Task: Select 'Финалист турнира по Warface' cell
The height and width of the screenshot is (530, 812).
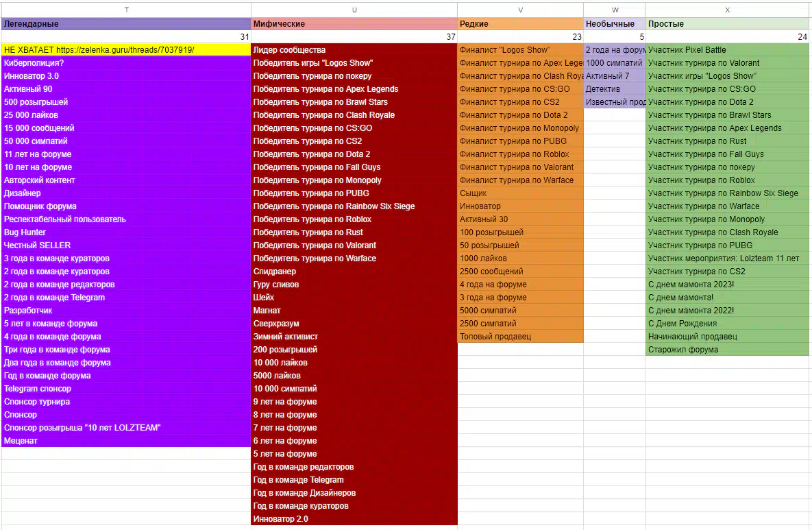Action: click(x=521, y=180)
